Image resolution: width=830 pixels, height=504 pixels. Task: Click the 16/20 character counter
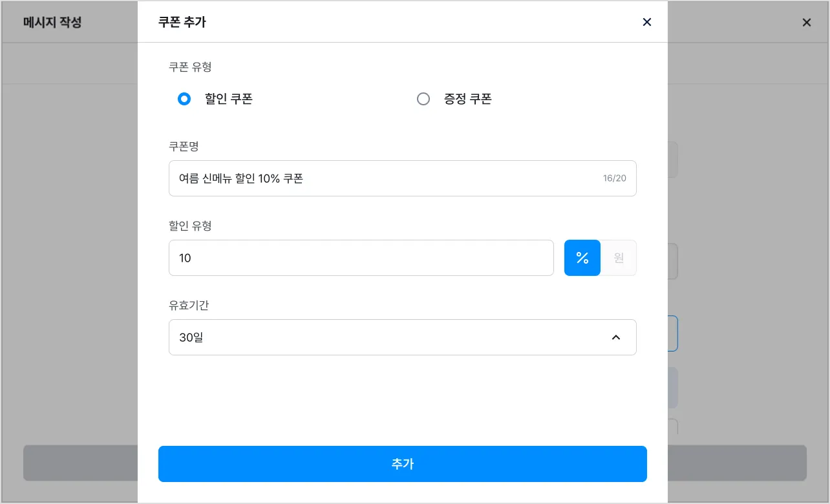[615, 178]
